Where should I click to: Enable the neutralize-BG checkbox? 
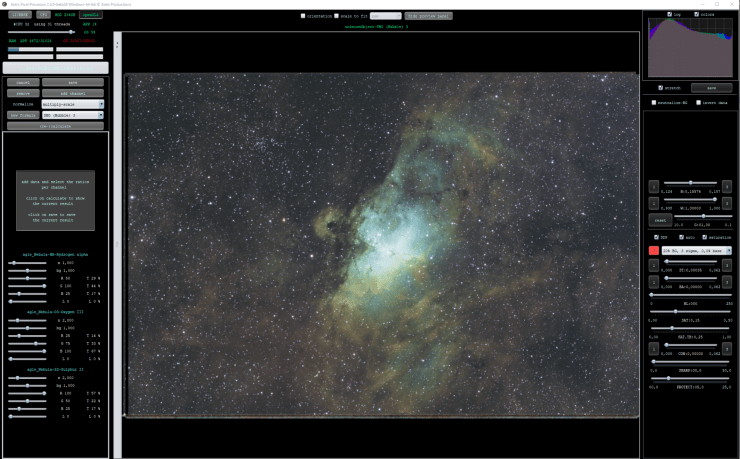point(654,102)
